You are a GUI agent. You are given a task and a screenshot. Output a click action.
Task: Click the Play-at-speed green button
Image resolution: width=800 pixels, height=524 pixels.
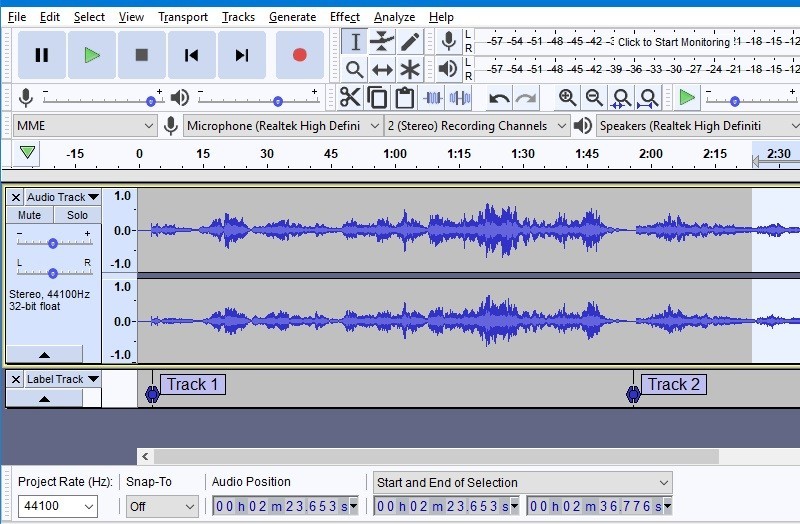pyautogui.click(x=687, y=97)
